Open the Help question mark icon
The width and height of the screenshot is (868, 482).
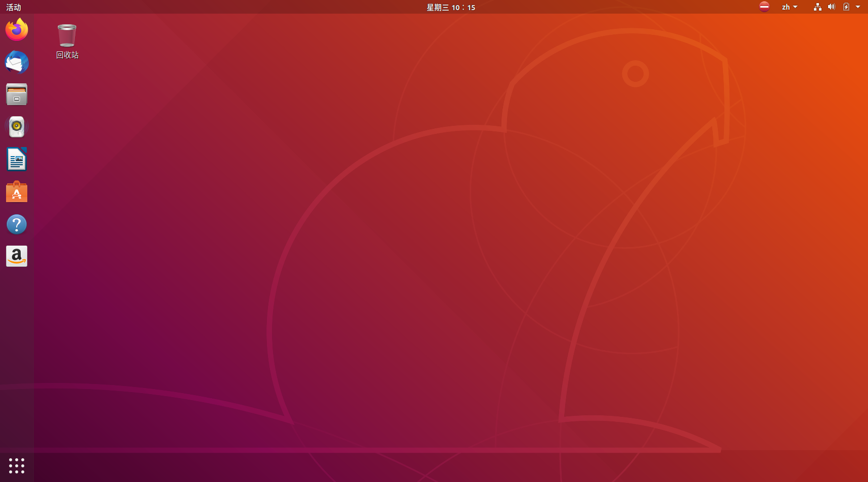point(17,224)
